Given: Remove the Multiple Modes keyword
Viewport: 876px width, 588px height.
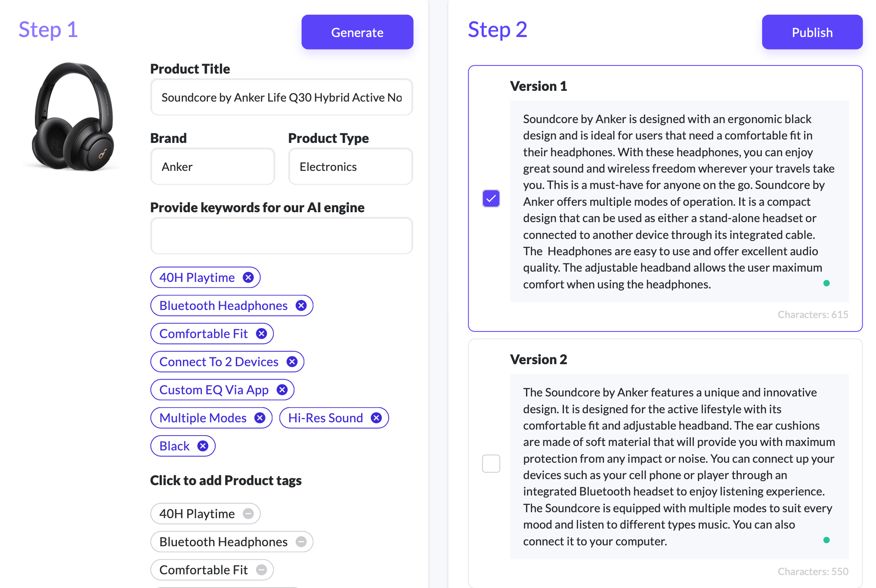Looking at the screenshot, I should [260, 418].
